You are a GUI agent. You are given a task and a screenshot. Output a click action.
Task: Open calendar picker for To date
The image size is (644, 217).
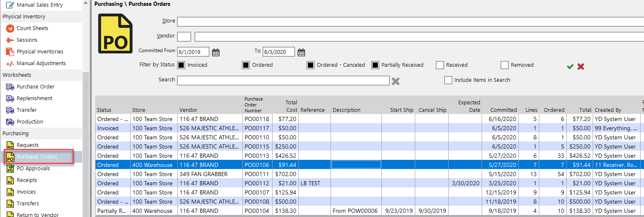pos(301,52)
